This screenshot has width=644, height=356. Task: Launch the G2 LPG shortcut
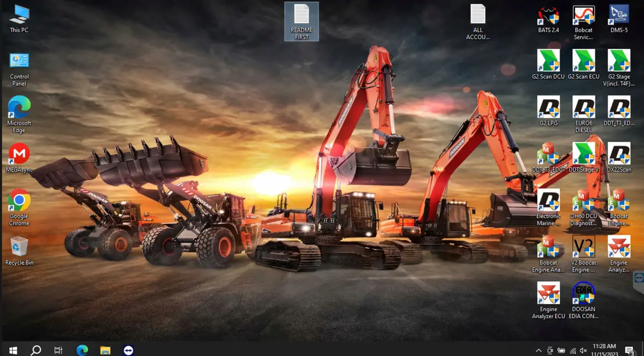(x=548, y=111)
